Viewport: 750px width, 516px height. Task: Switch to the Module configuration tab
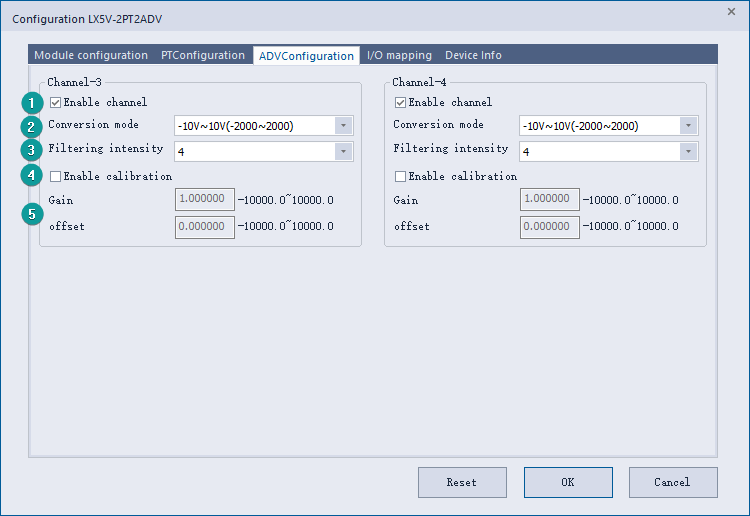coord(91,55)
